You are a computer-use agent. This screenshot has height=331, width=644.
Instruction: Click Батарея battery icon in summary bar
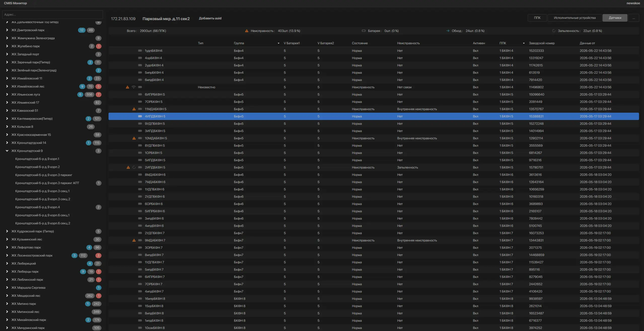364,31
